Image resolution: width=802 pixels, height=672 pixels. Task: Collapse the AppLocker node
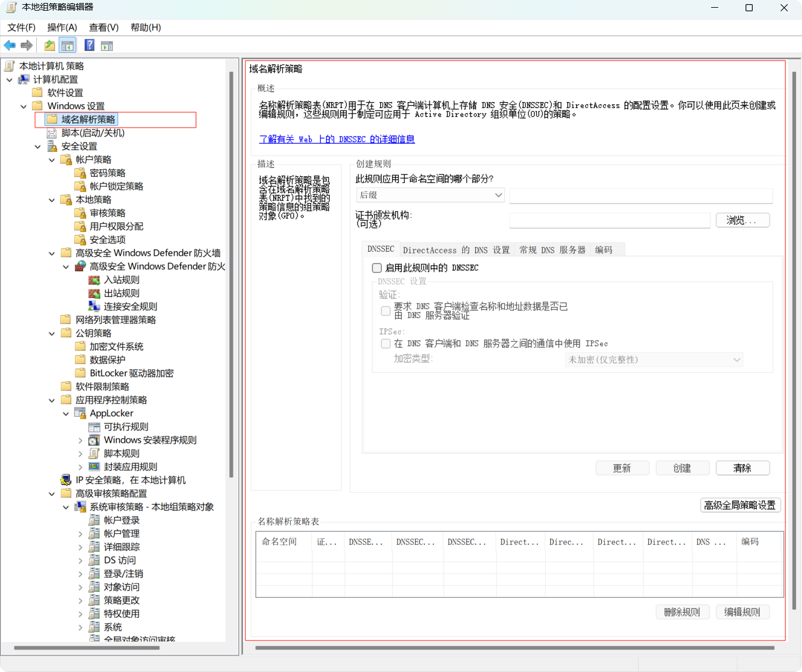point(66,414)
